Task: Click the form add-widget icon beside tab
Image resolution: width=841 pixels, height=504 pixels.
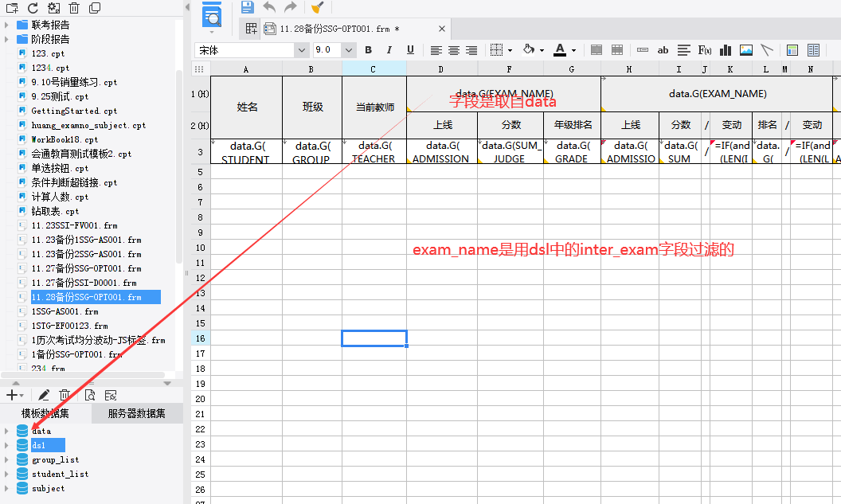Action: point(251,29)
